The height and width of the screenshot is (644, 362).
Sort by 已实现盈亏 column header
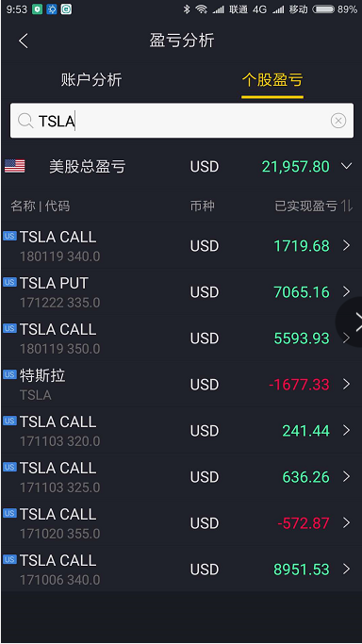click(305, 206)
